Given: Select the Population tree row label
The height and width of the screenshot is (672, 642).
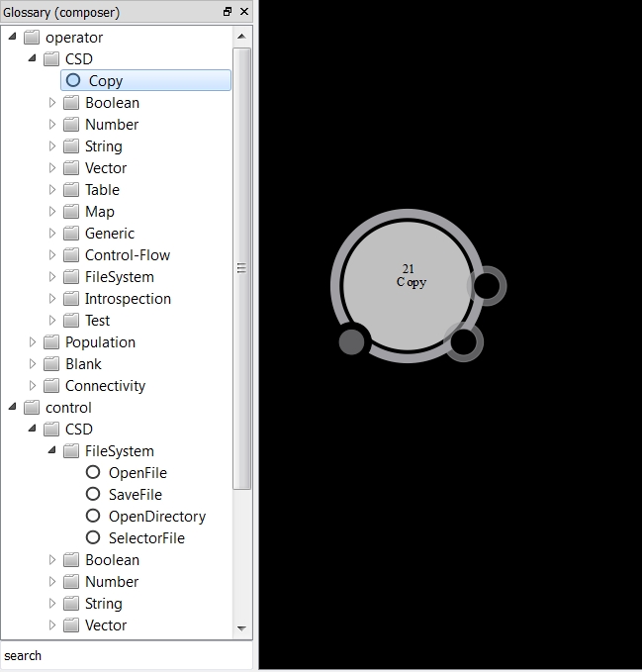Looking at the screenshot, I should tap(100, 342).
